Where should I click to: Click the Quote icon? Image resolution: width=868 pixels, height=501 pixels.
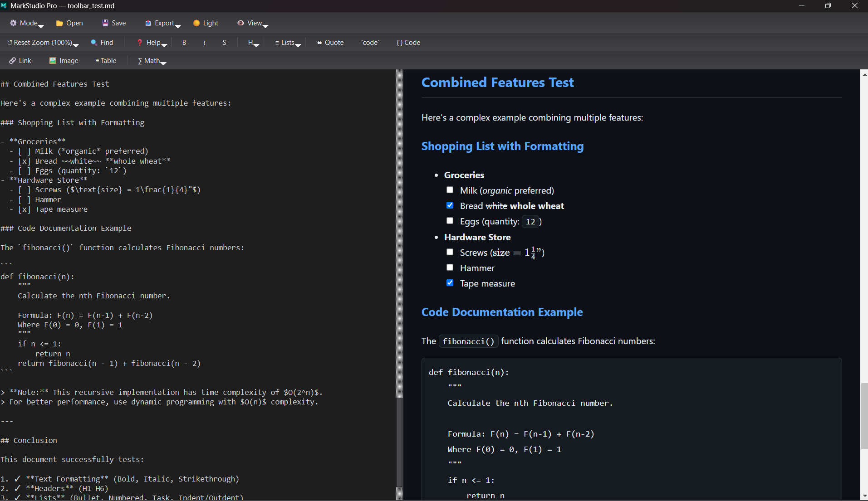click(x=319, y=43)
